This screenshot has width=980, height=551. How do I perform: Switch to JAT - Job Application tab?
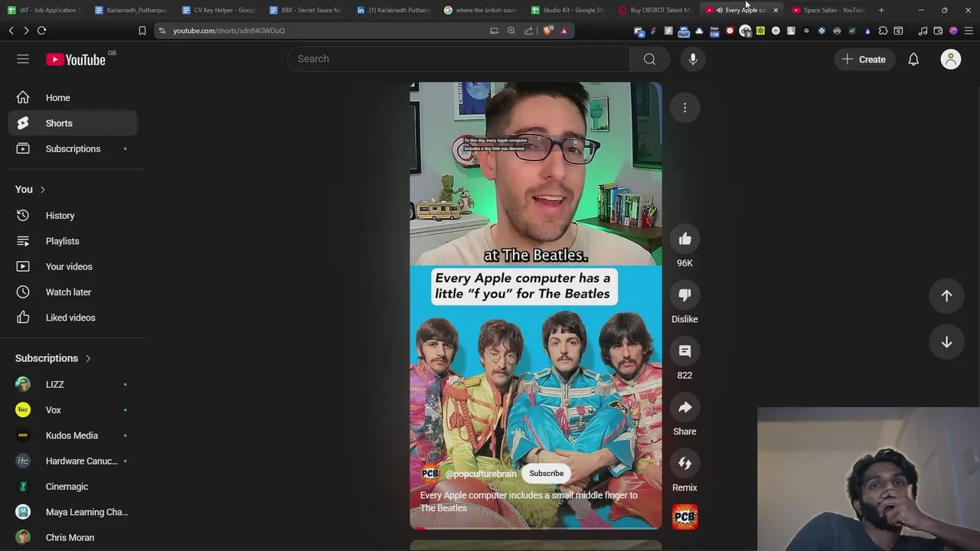pyautogui.click(x=43, y=10)
